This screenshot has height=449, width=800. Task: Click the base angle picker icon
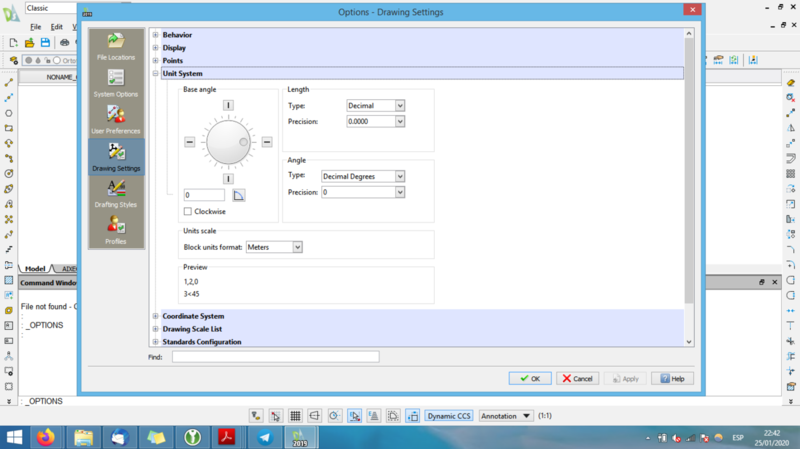pos(240,195)
